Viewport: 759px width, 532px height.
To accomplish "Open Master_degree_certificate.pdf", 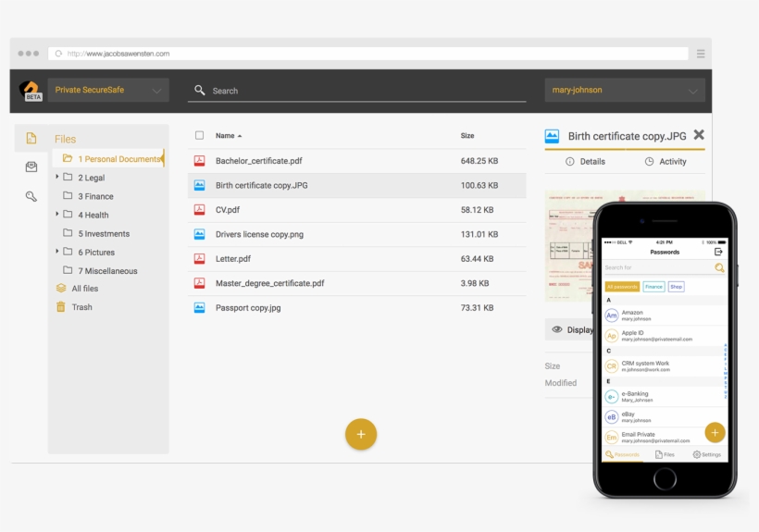I will click(269, 283).
